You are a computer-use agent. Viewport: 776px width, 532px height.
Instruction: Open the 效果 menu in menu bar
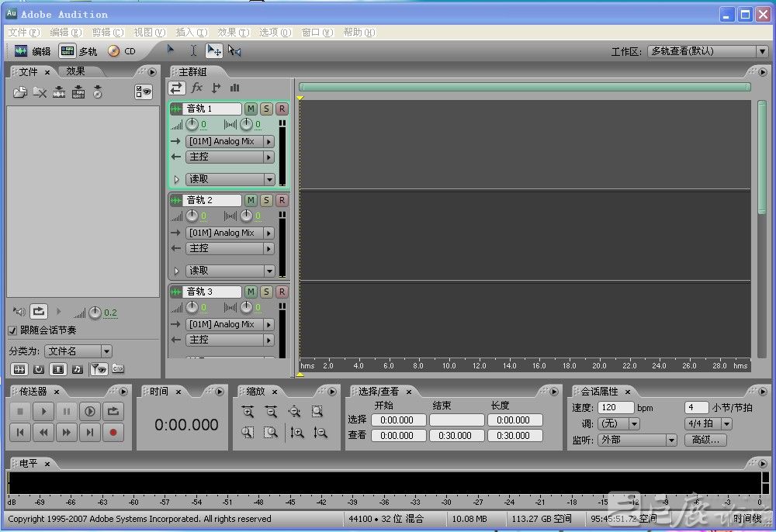[x=234, y=33]
